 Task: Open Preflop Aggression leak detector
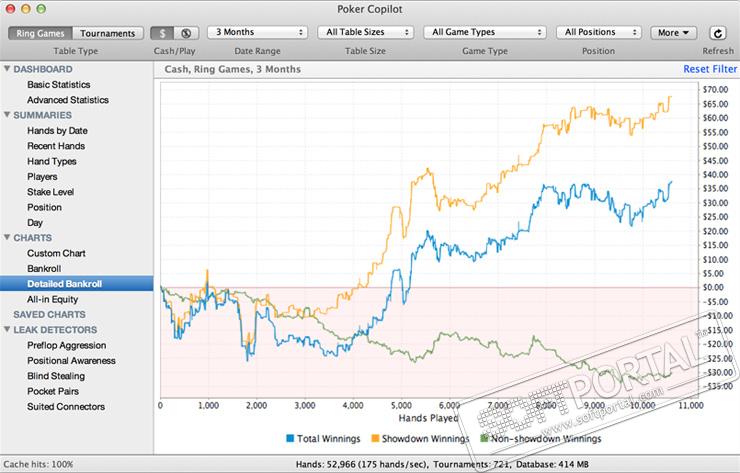[x=67, y=345]
